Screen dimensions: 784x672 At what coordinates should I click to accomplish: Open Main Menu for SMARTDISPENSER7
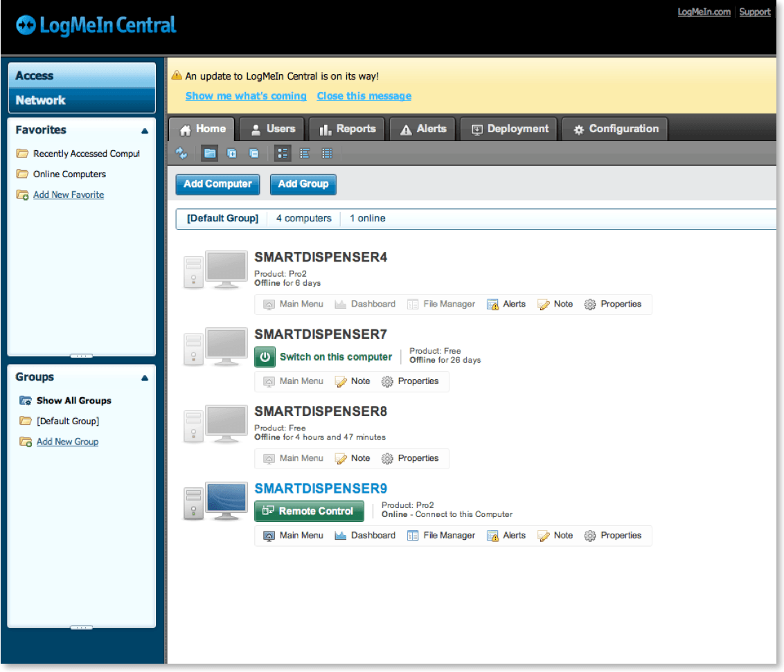click(x=294, y=382)
